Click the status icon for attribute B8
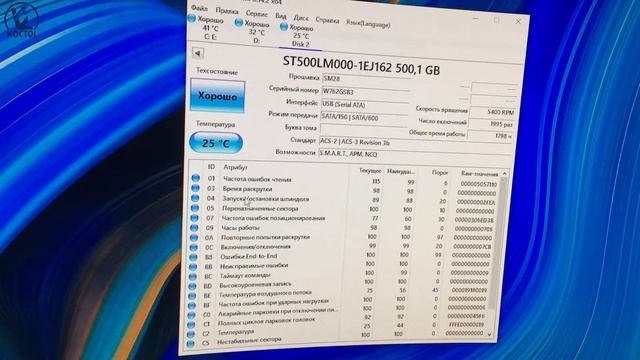The image size is (640, 360). [x=193, y=257]
